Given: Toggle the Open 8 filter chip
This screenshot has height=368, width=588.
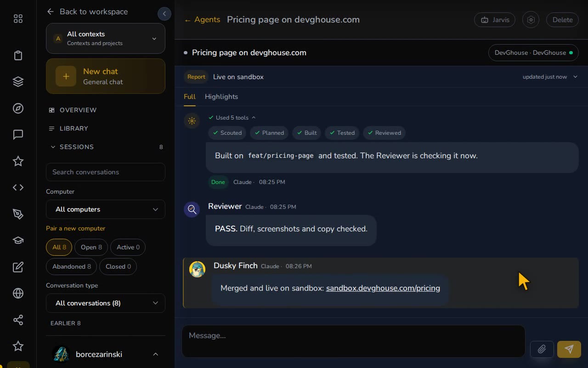Looking at the screenshot, I should (x=91, y=247).
